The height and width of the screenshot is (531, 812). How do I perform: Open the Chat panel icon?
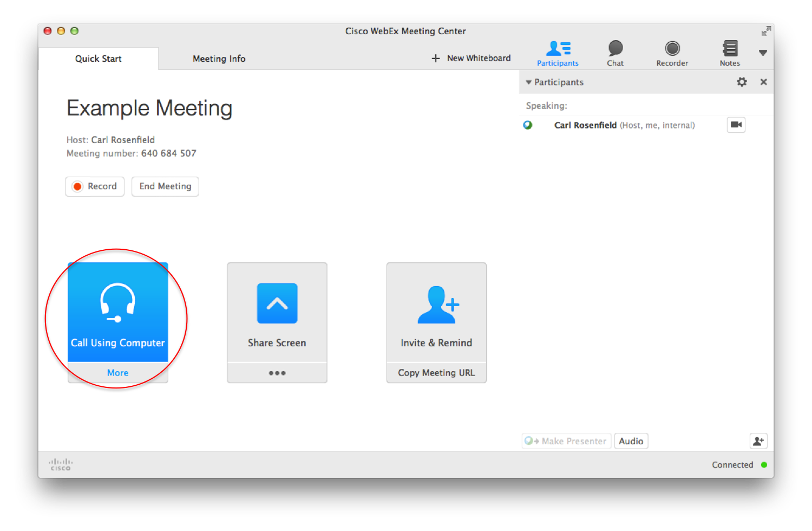click(615, 54)
